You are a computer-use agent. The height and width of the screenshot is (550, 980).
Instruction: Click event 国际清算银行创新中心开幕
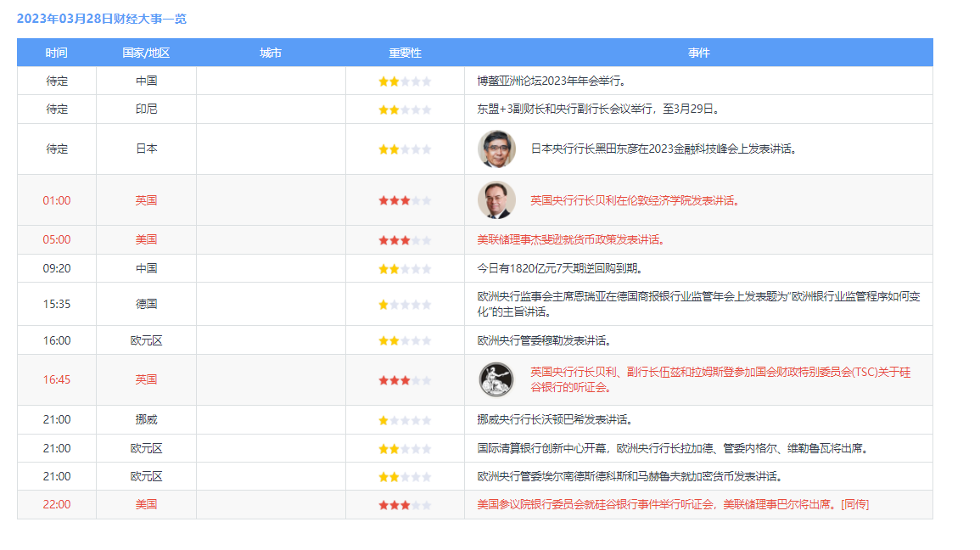[674, 448]
